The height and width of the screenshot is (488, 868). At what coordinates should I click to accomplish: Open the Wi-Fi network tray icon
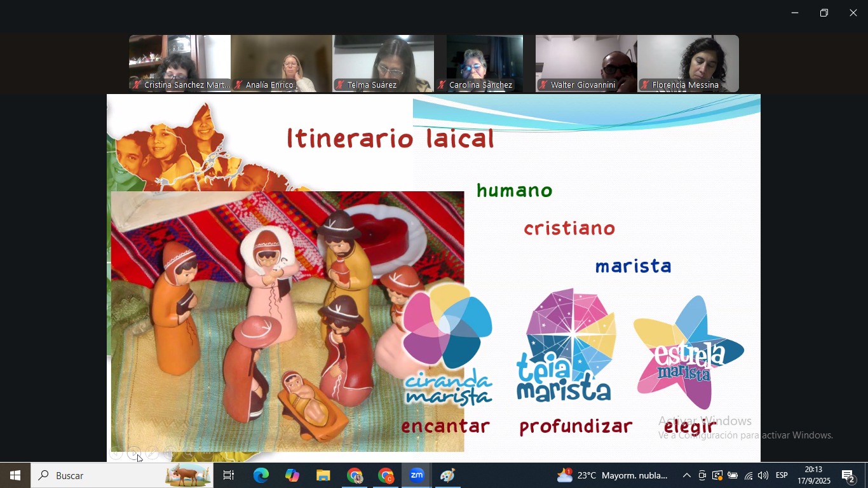(749, 476)
